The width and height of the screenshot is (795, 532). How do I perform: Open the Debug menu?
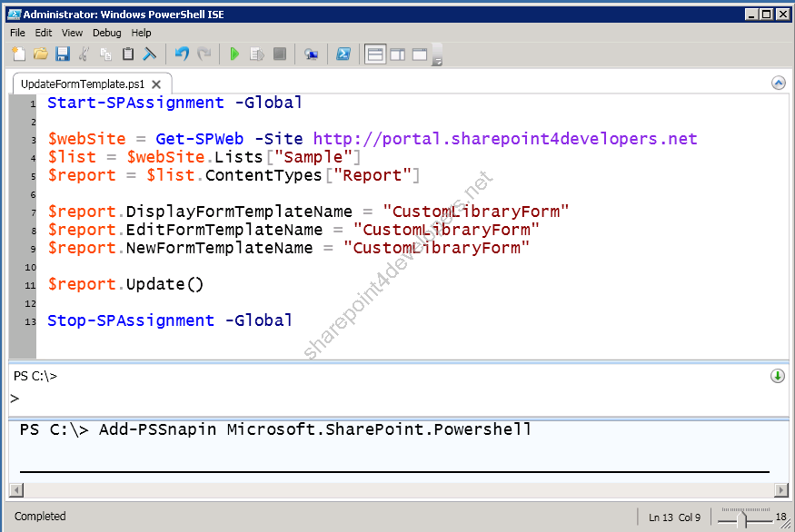107,33
